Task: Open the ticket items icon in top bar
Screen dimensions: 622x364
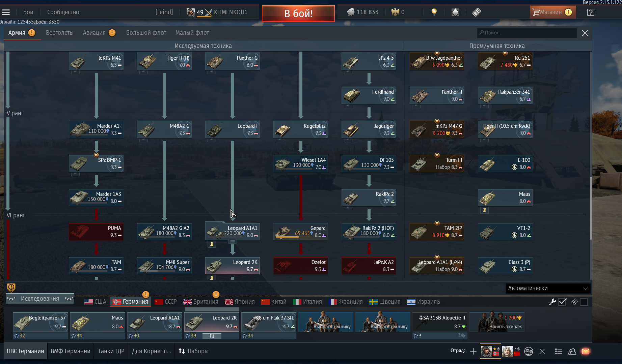Action: tap(476, 12)
